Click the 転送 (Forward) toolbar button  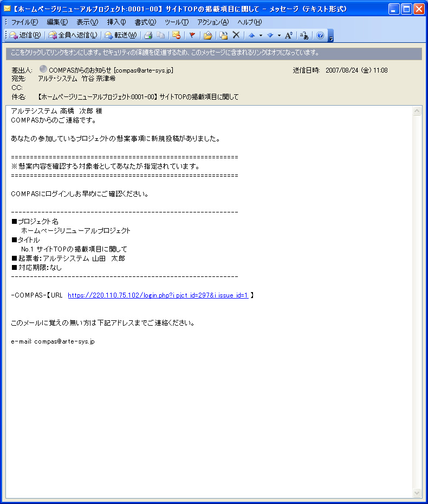(x=121, y=35)
